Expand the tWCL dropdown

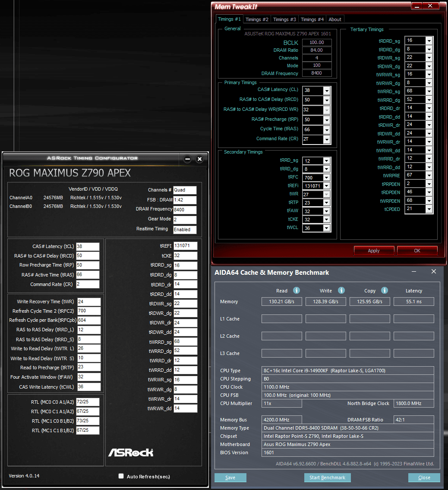click(x=327, y=228)
